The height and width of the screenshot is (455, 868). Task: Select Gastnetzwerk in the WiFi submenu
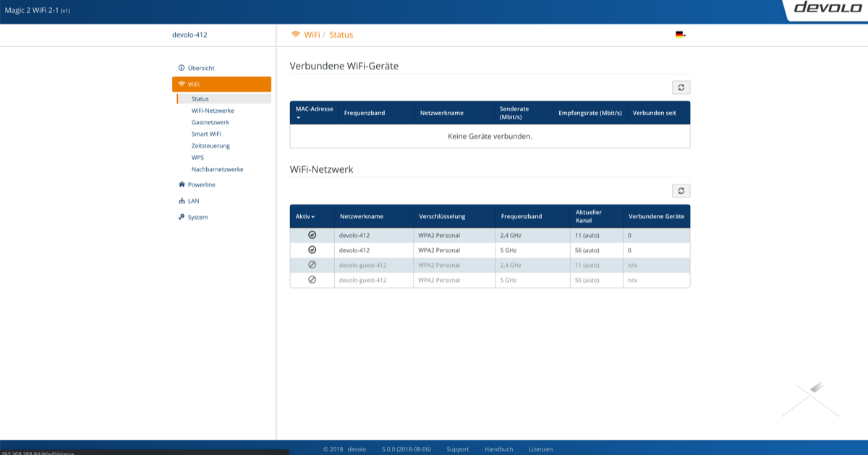(210, 122)
